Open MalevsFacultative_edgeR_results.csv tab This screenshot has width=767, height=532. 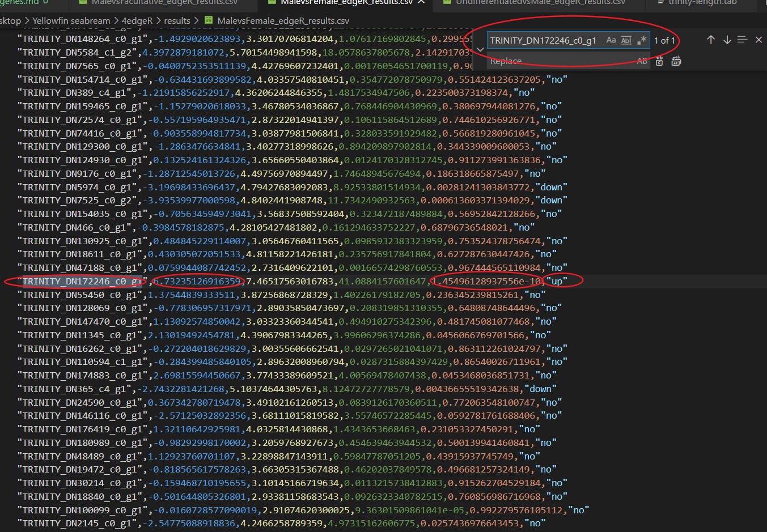pyautogui.click(x=164, y=2)
